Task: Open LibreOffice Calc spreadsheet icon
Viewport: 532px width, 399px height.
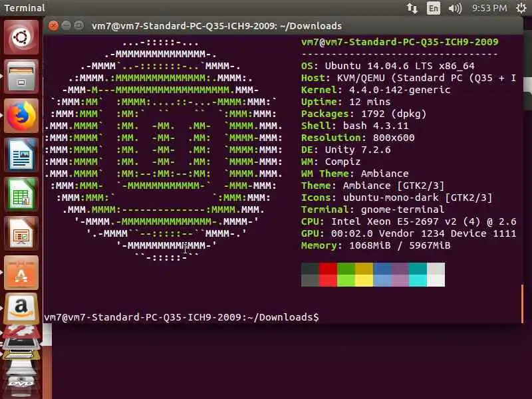Action: (x=21, y=194)
